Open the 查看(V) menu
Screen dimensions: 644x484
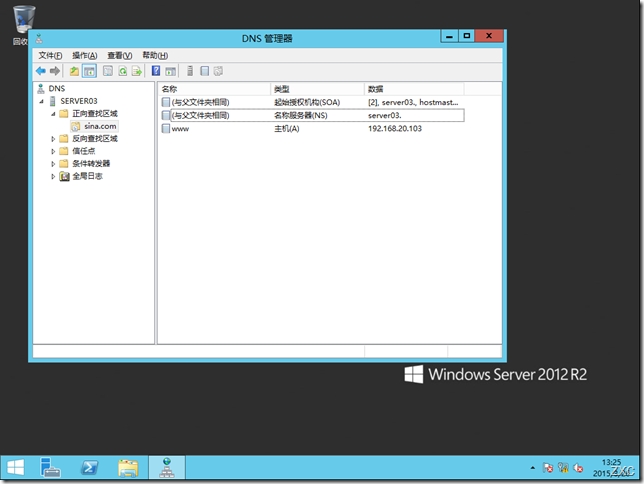coord(120,55)
